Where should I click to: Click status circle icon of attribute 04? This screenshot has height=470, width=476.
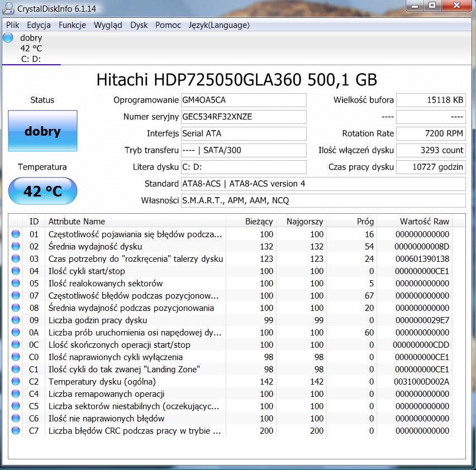(16, 271)
